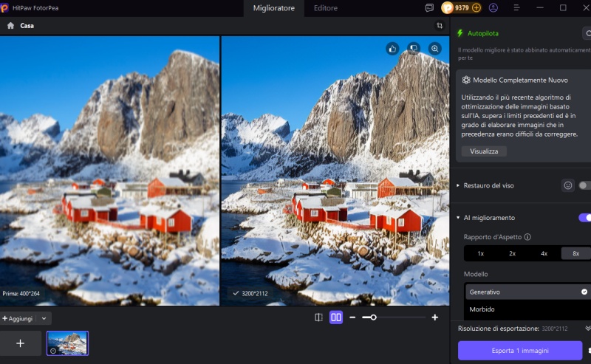This screenshot has width=591, height=364.
Task: Zoom out with the minus icon
Action: tap(352, 317)
